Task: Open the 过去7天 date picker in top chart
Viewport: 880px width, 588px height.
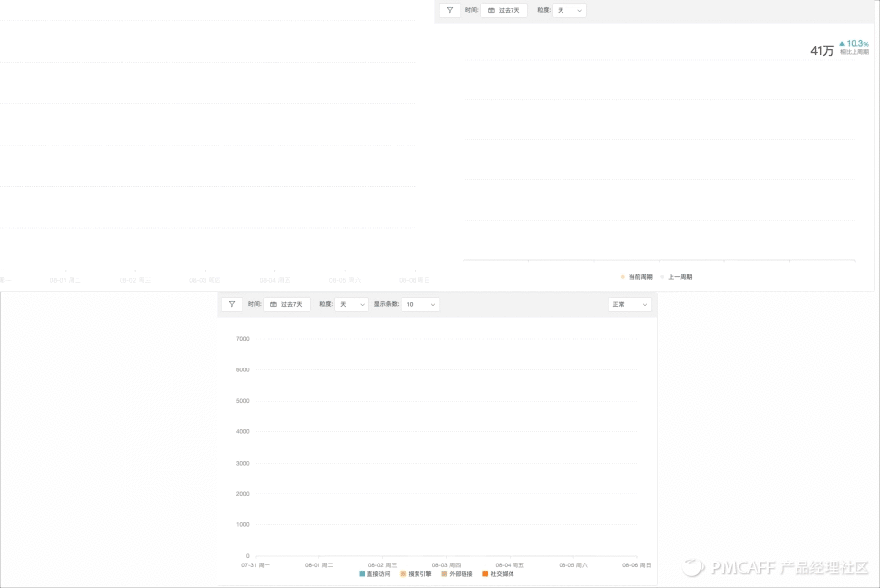Action: coord(504,10)
